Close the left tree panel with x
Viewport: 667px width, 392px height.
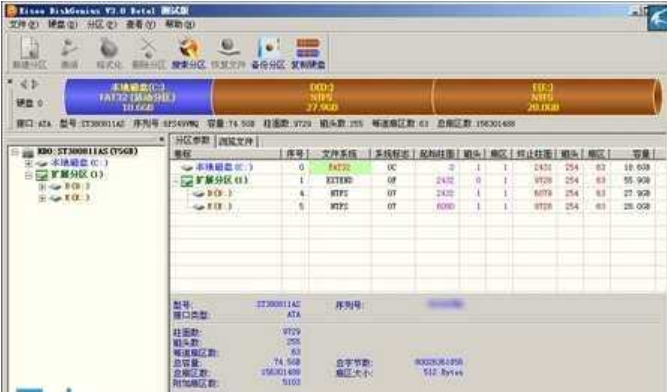tap(162, 139)
